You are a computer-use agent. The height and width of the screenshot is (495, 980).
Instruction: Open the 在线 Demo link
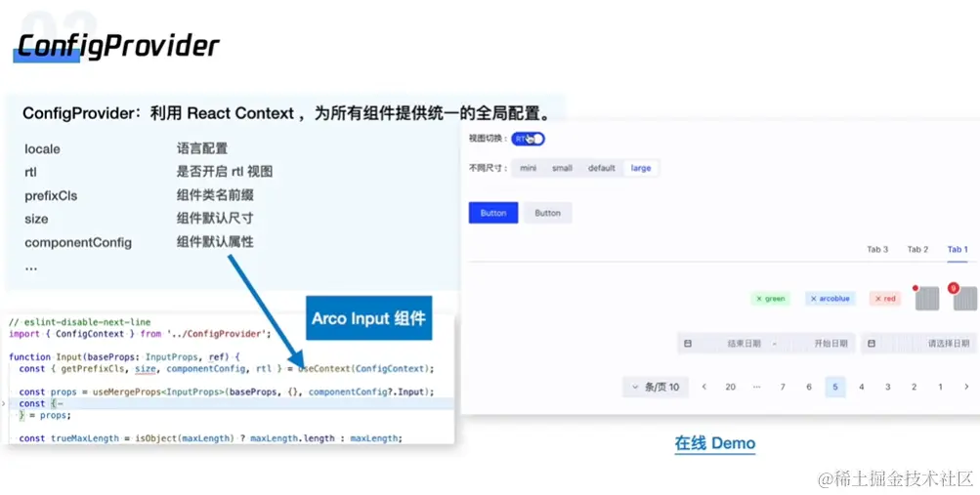(x=715, y=444)
